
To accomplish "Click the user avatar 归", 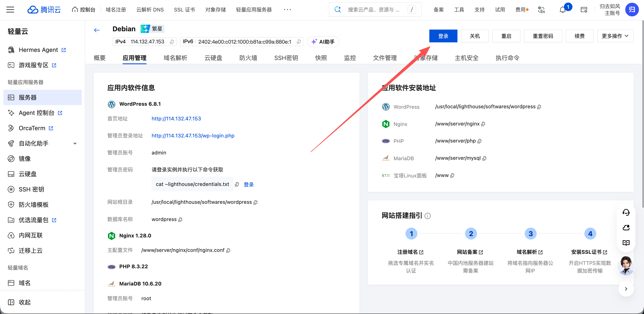I will [632, 10].
